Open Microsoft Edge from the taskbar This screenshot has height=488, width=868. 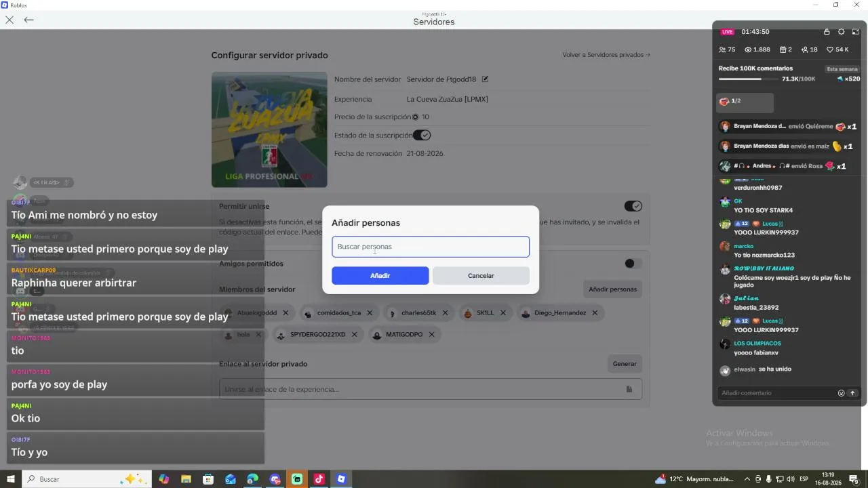252,479
